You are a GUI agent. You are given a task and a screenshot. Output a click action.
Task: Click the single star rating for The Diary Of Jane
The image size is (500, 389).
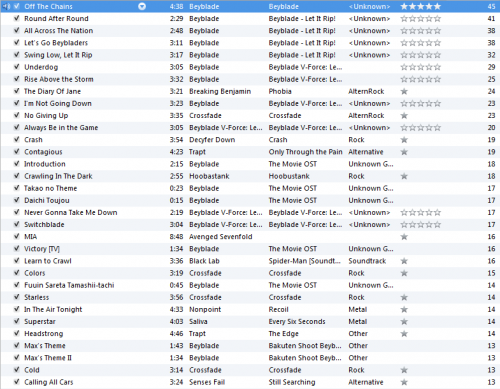[x=404, y=91]
